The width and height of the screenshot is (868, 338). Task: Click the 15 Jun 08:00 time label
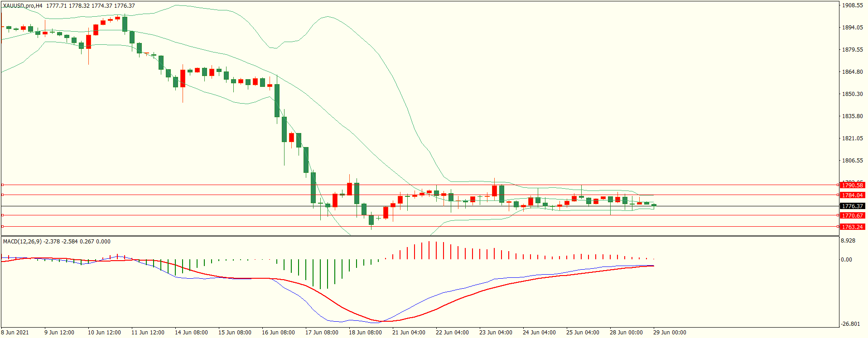click(235, 333)
